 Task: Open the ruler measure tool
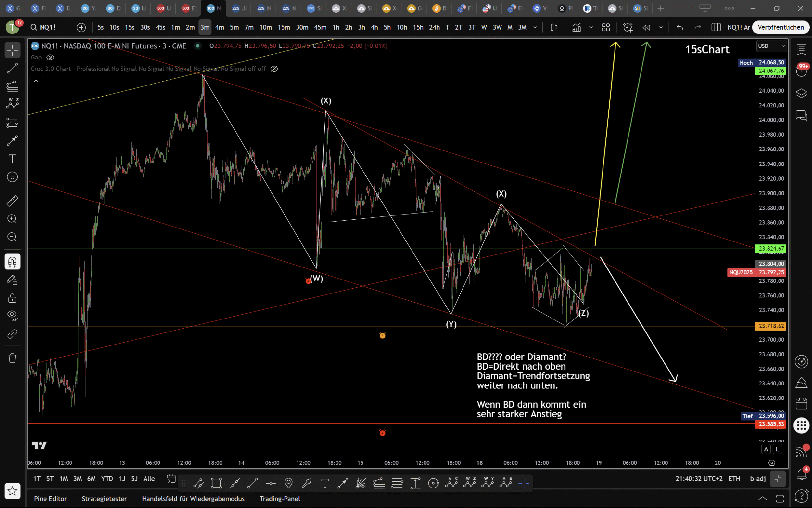(12, 201)
